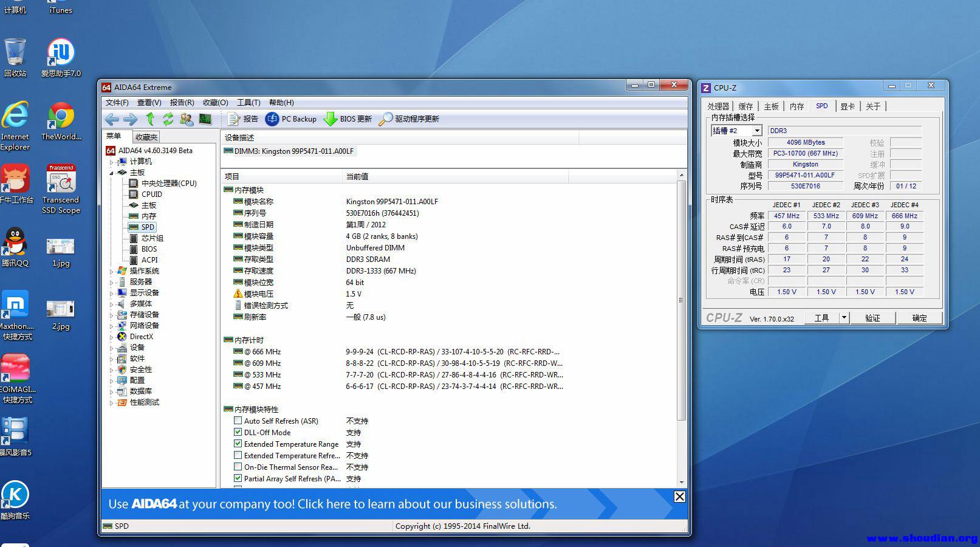980x547 pixels.
Task: Click the 工具 button in CPU-Z
Action: pyautogui.click(x=822, y=318)
